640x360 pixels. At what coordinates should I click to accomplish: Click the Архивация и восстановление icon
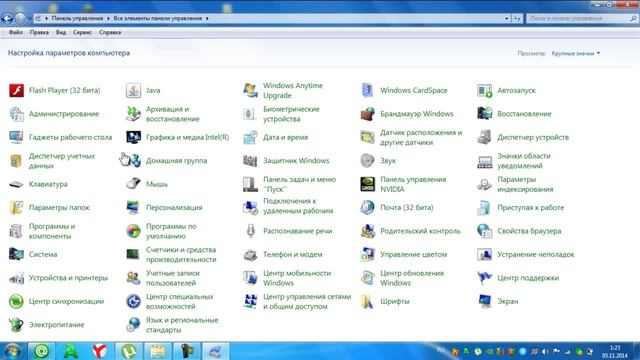[133, 114]
